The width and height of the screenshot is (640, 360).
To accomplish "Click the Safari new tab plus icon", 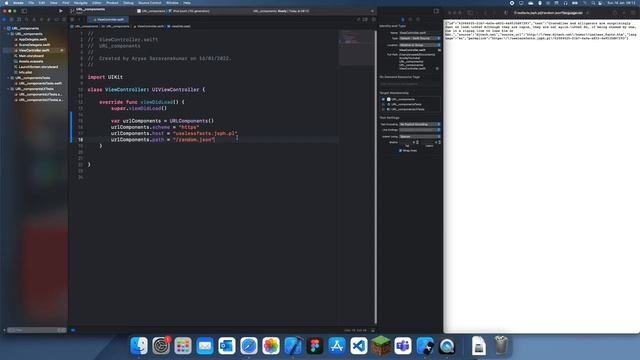I will [x=624, y=13].
